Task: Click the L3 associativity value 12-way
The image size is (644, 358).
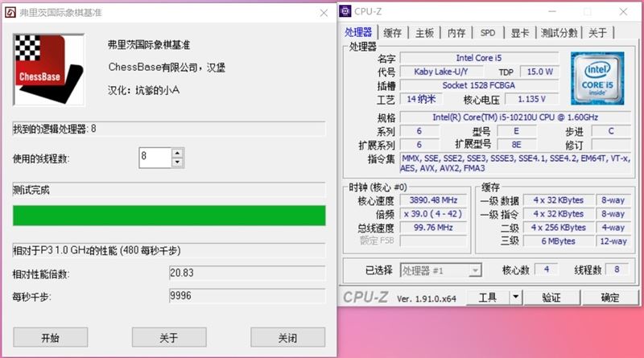Action: click(x=613, y=241)
